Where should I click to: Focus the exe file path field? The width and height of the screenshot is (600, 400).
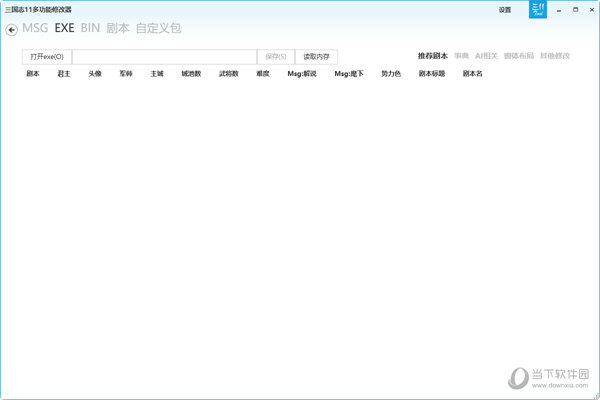click(164, 57)
